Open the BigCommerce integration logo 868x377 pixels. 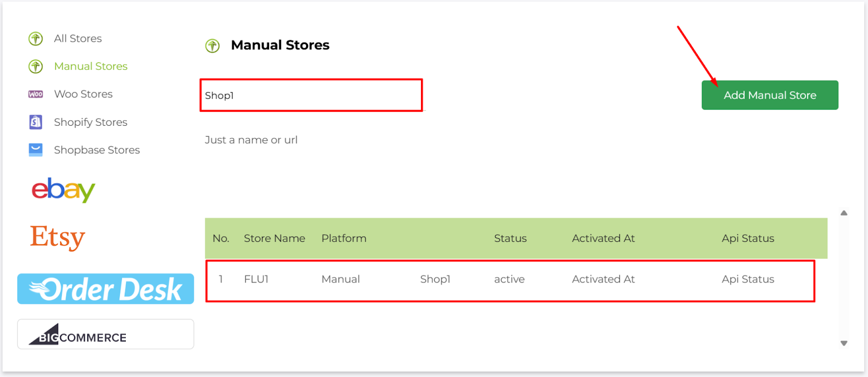(x=106, y=334)
